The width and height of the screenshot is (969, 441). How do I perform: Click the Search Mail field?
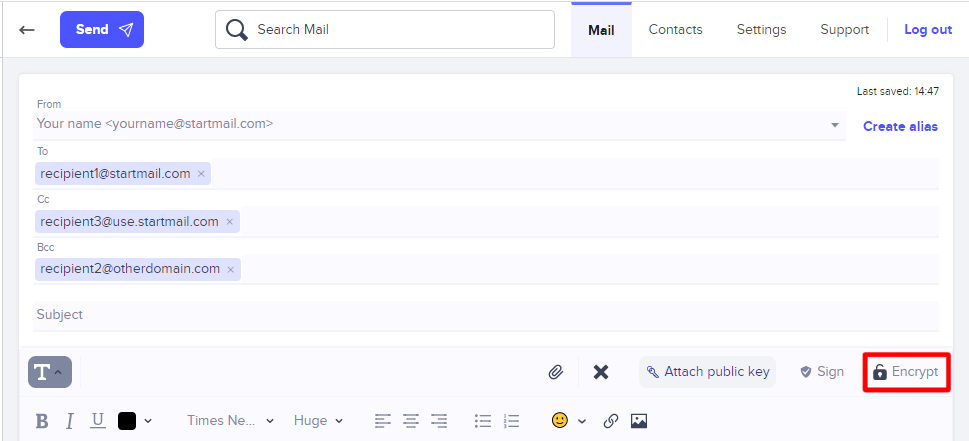pos(384,30)
